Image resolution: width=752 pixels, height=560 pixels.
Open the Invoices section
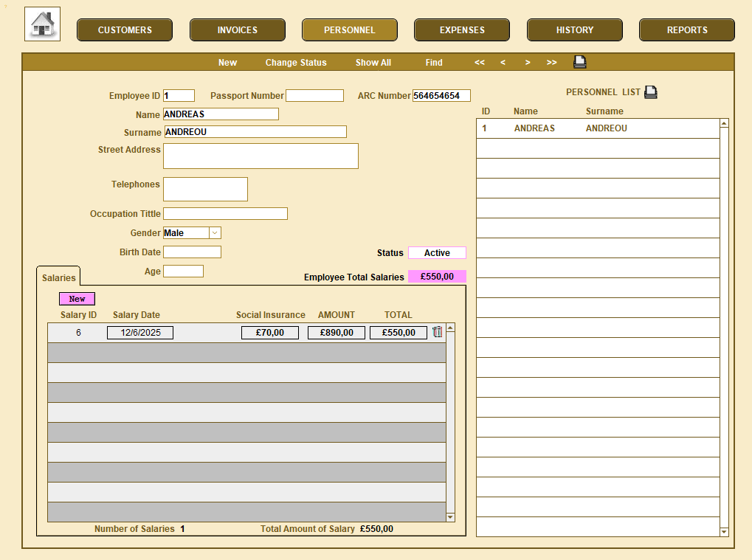[x=238, y=30]
